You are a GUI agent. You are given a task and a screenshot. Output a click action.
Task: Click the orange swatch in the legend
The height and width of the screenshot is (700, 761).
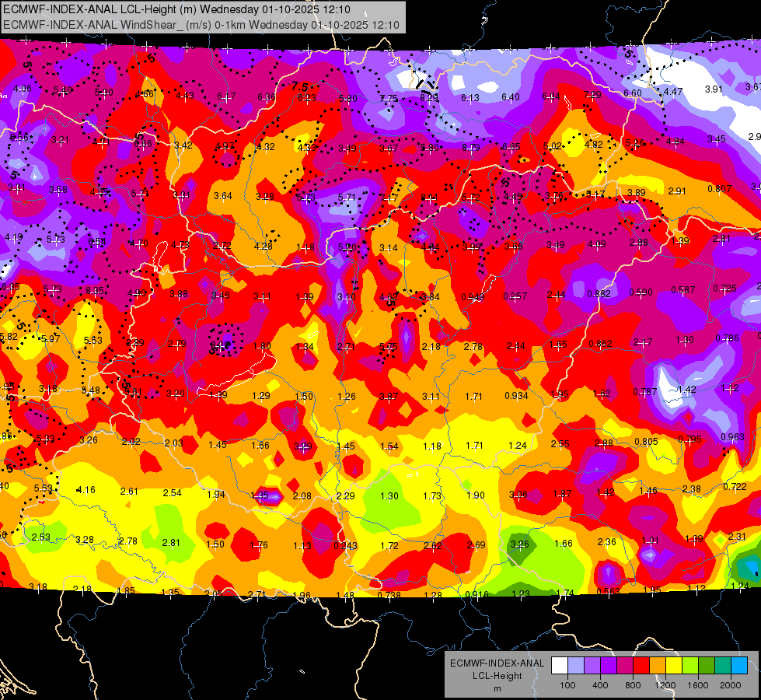(658, 666)
